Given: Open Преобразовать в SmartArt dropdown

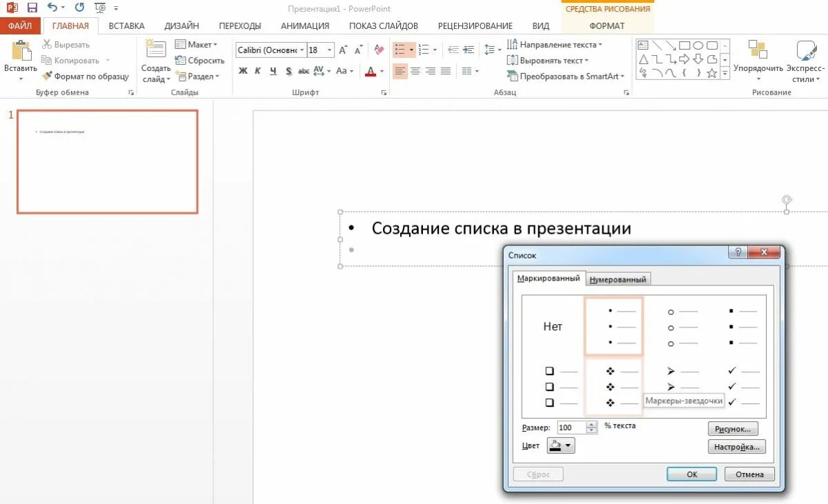Looking at the screenshot, I should point(566,77).
